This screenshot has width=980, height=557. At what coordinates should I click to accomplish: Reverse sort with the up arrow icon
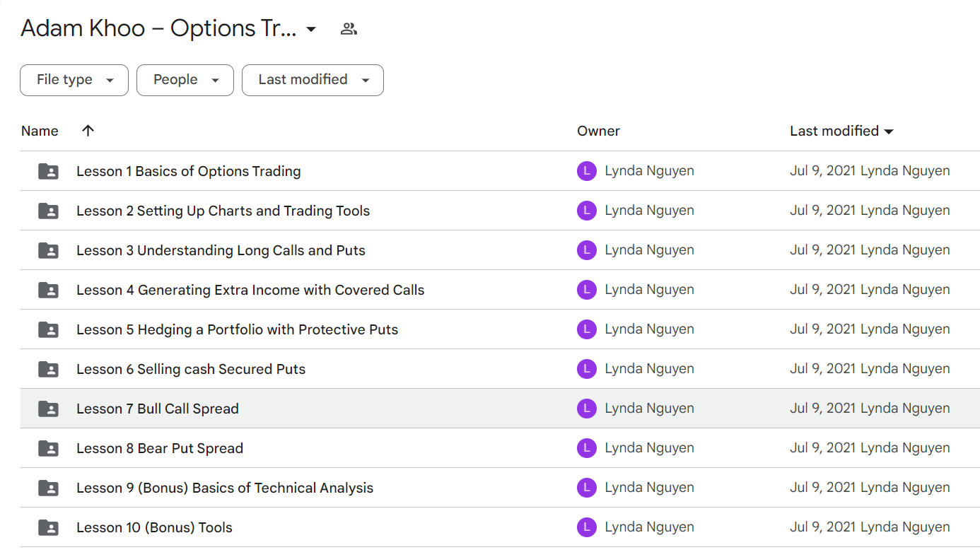(88, 131)
